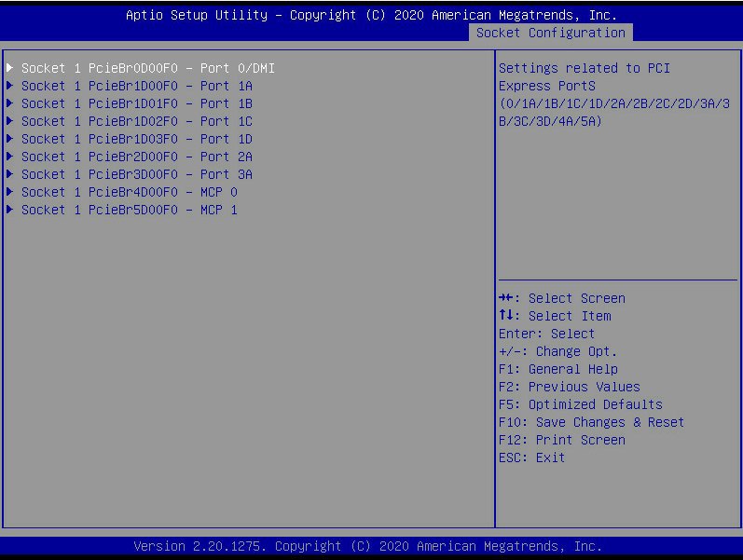Select Socket 1 PcieBr0D00F0 Port 0/DMI entry

[148, 68]
